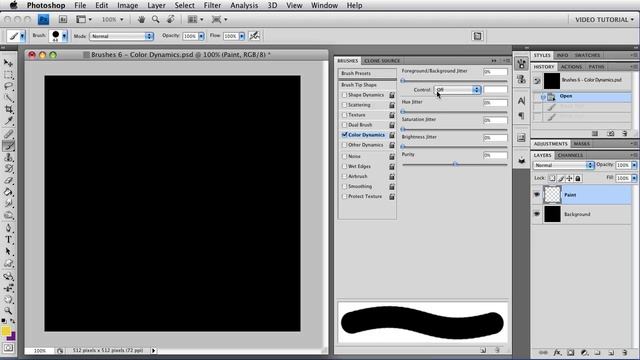Toggle Quick Mask mode button
This screenshot has height=360, width=640.
coord(8,348)
